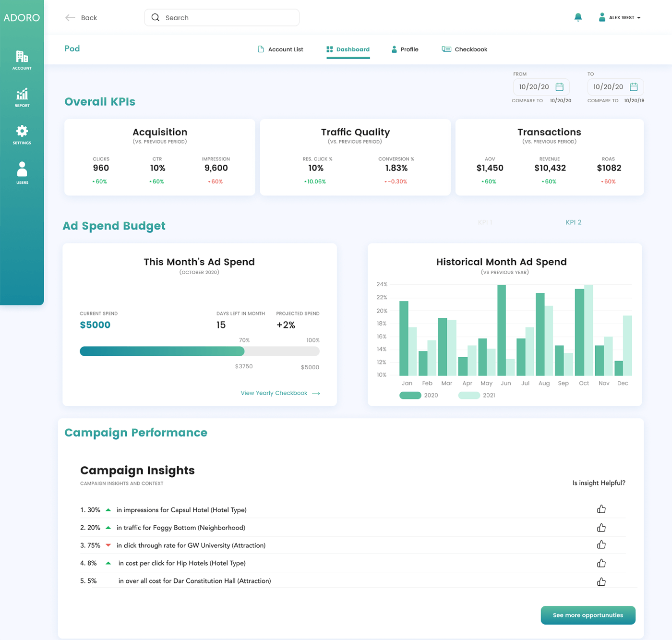Open the Report icon in sidebar
Screen dimensions: 672x640
(x=22, y=97)
